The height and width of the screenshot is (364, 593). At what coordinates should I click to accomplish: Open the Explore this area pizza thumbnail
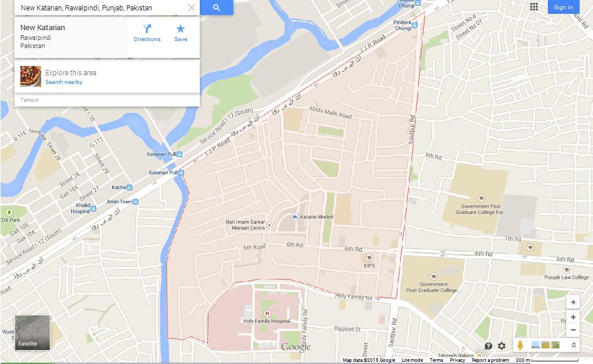(31, 76)
